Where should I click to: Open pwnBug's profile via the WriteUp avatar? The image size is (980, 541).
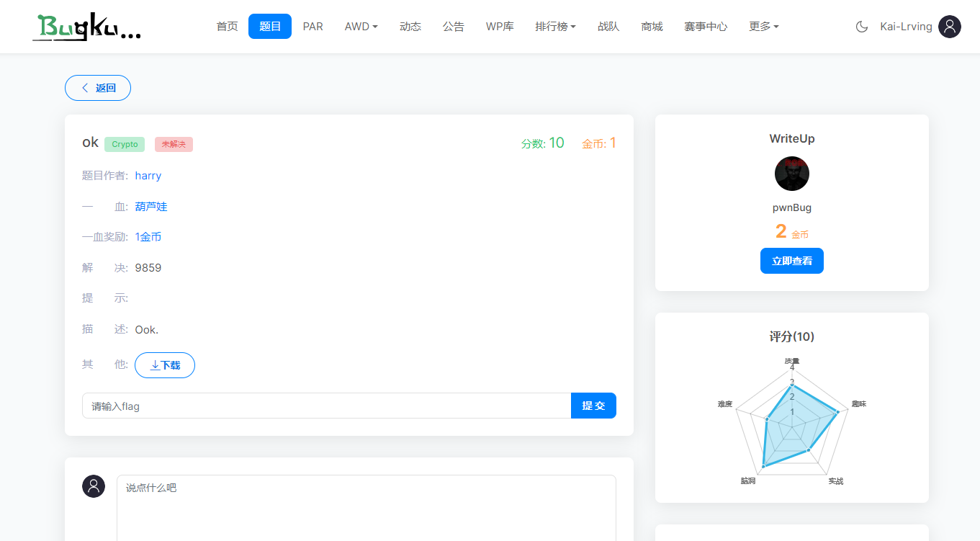tap(791, 173)
